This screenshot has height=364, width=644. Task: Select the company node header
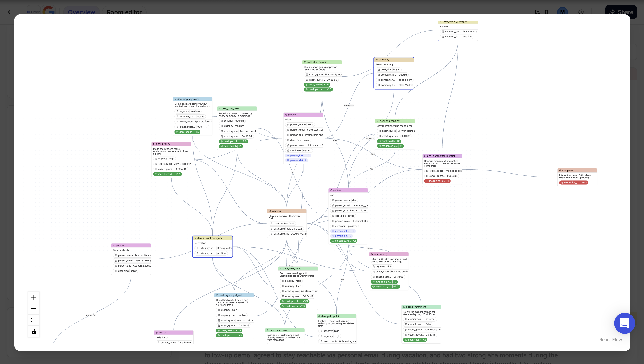(394, 60)
